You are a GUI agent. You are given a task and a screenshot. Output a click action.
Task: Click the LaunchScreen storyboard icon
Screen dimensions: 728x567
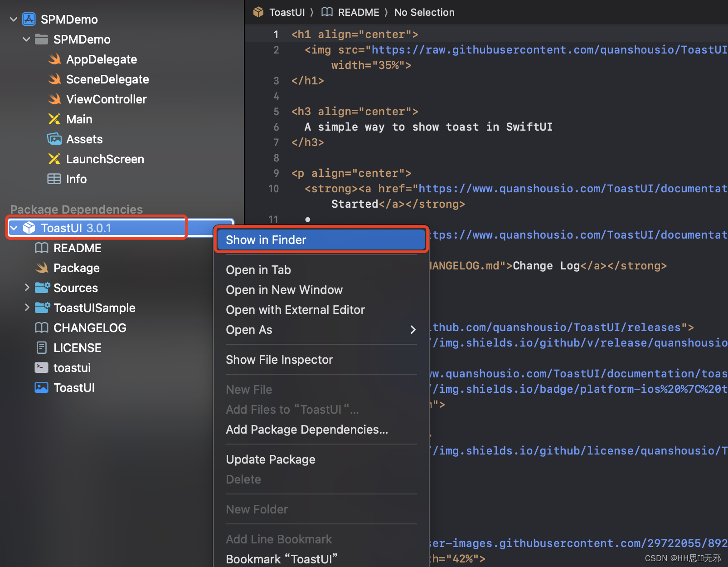click(54, 159)
